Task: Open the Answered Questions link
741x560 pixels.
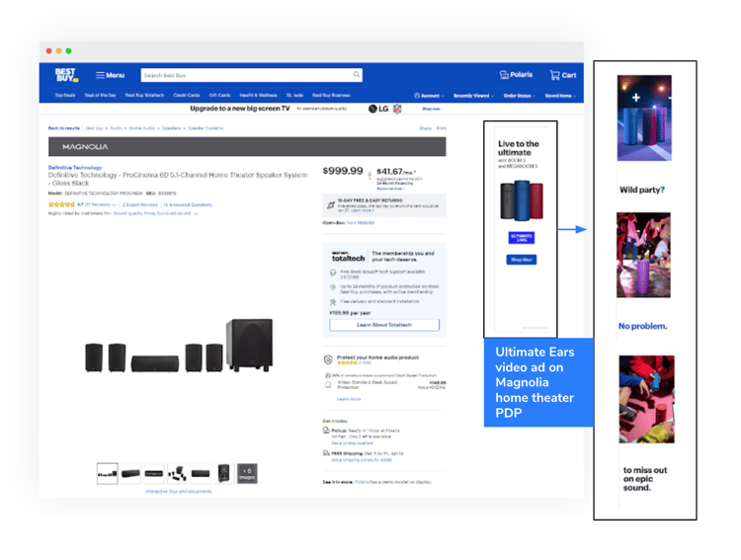Action: pyautogui.click(x=188, y=204)
